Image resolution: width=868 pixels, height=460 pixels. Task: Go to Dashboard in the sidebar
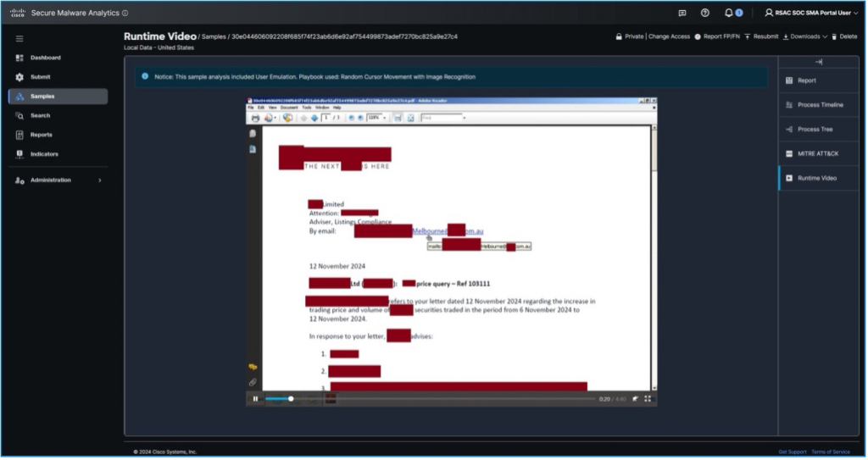click(x=45, y=58)
